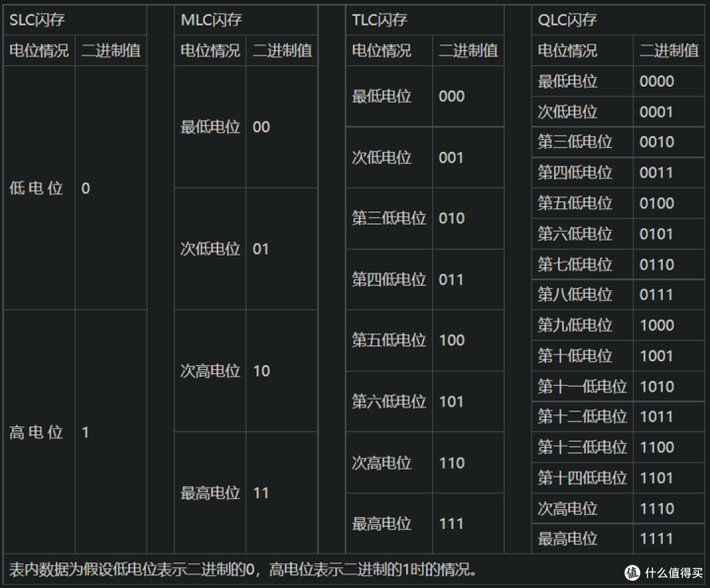Screen dimensions: 710x588
Task: Click QLC binary value "0100"
Action: [x=657, y=203]
